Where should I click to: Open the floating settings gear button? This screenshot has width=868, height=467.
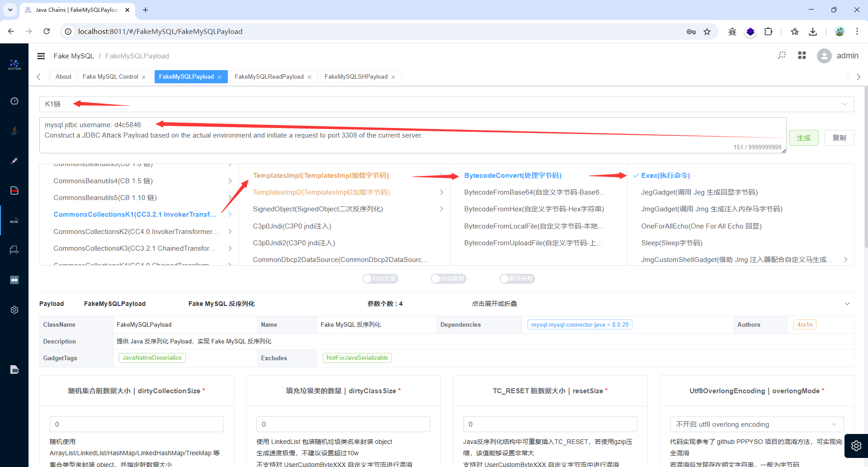[856, 446]
